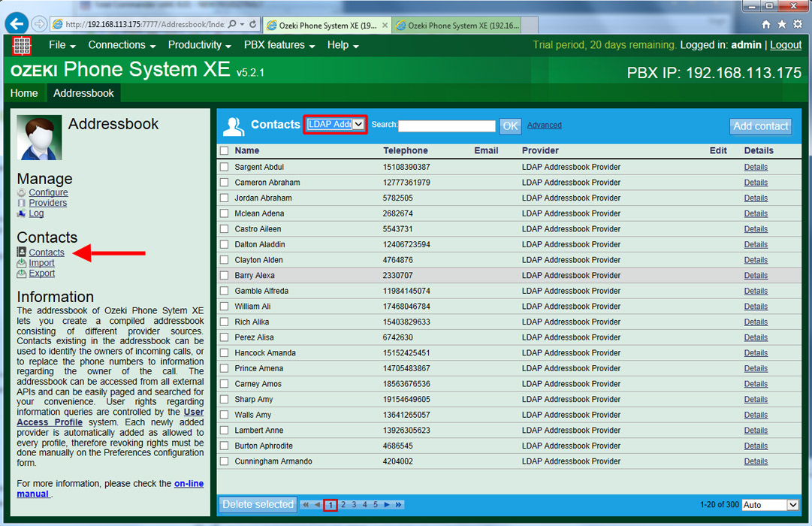
Task: Sort by the Telephone column header
Action: tap(406, 151)
